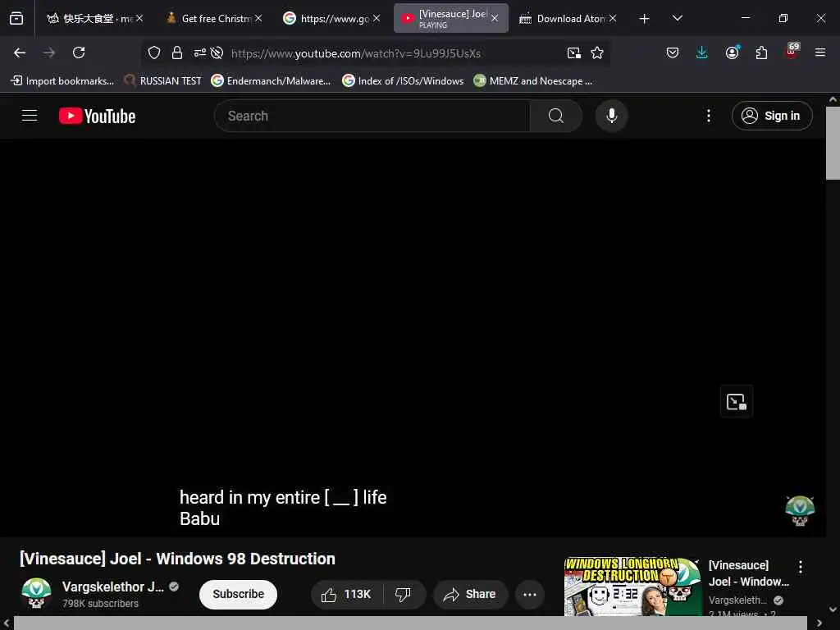840x630 pixels.
Task: Click the vertical page scrollbar thumb
Action: [x=833, y=143]
